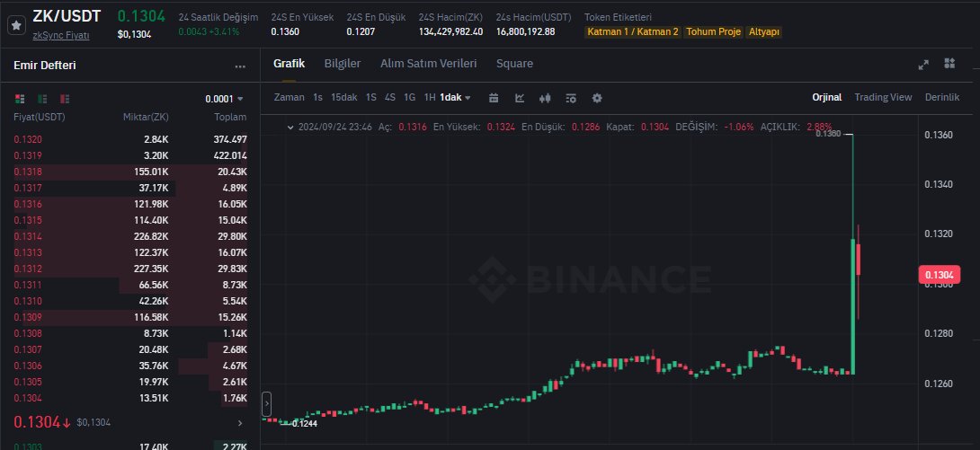Set chart interval to 1G
The image size is (980, 450).
[x=409, y=97]
